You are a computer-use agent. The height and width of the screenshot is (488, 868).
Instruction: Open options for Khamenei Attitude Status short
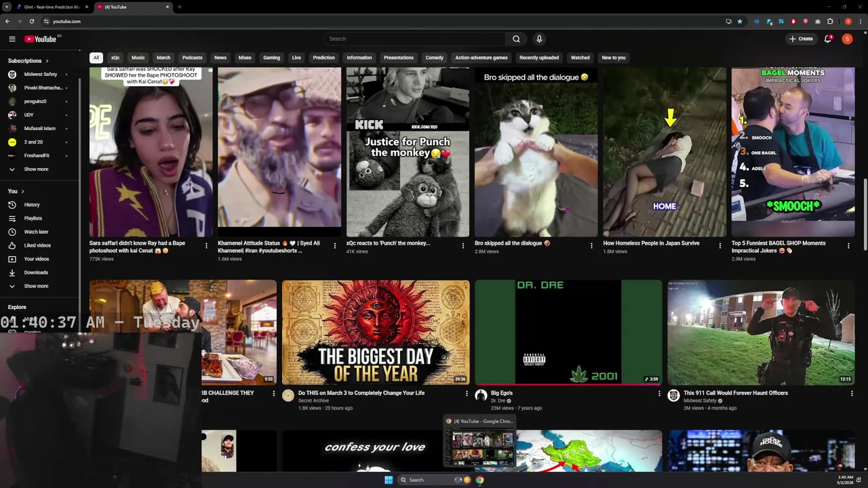coord(334,245)
